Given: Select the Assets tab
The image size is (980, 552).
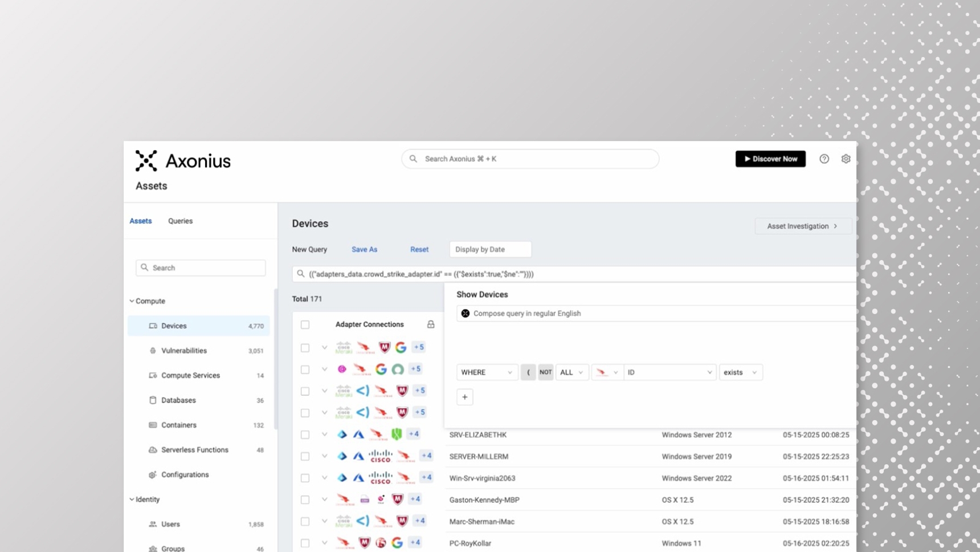Looking at the screenshot, I should (141, 221).
